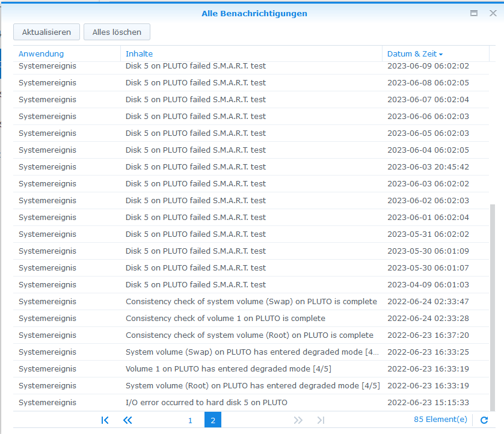Select System volume (Swap) degraded mode row
504x434 pixels.
point(251,352)
